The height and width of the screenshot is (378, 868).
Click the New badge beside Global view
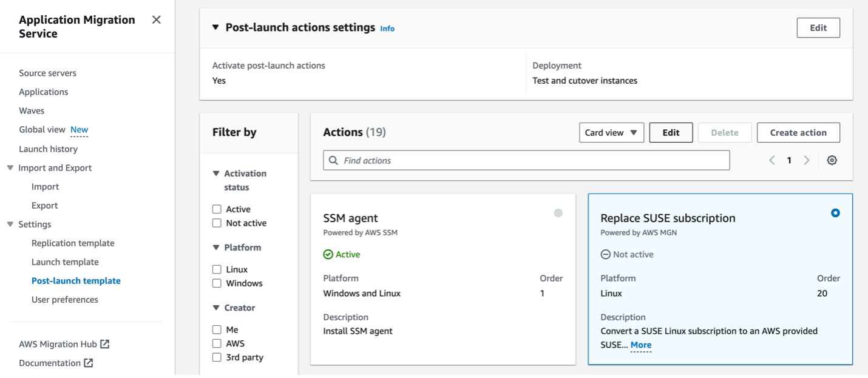(x=79, y=129)
